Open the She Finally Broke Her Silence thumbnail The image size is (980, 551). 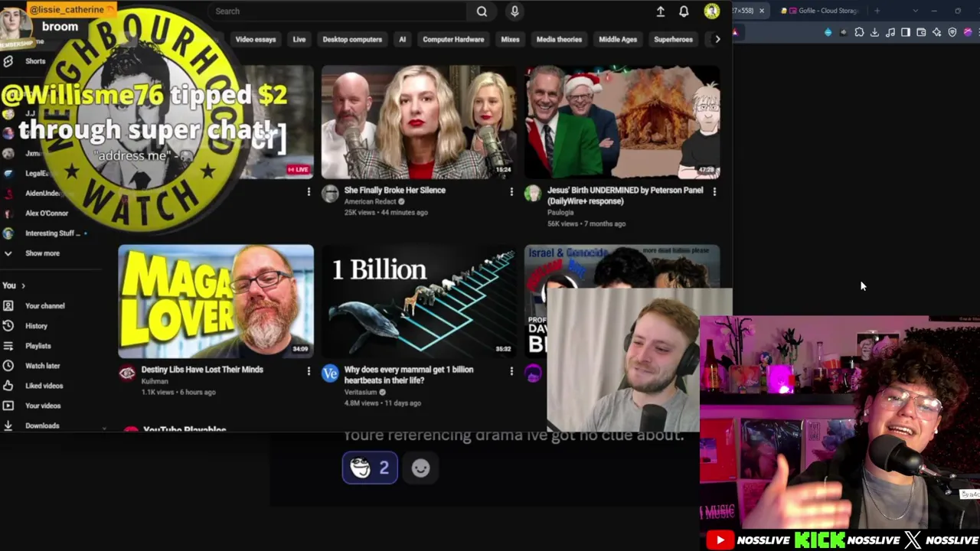click(x=419, y=122)
